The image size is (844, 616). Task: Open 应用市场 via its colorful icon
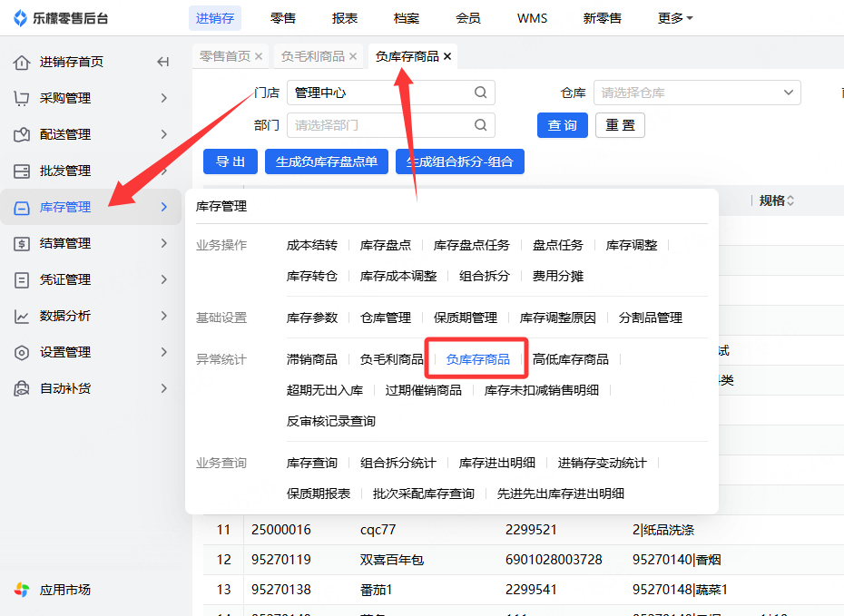22,590
